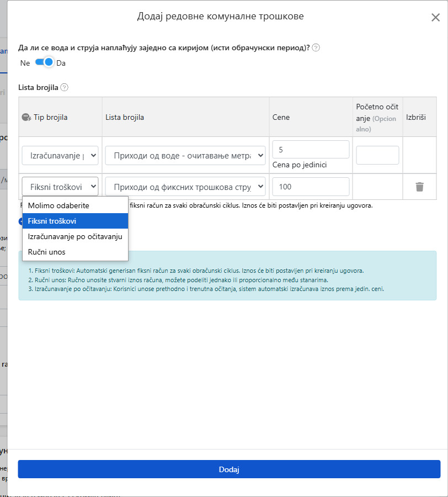This screenshot has height=497, width=448.
Task: Click the Ručni unos explanation line
Action: click(x=178, y=280)
